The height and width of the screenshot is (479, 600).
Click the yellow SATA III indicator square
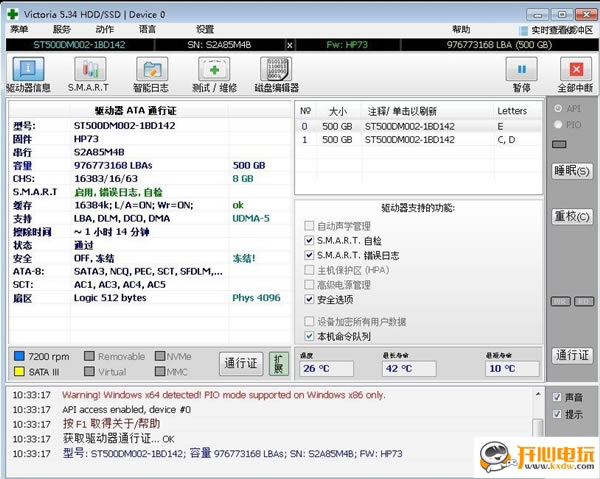coord(19,371)
